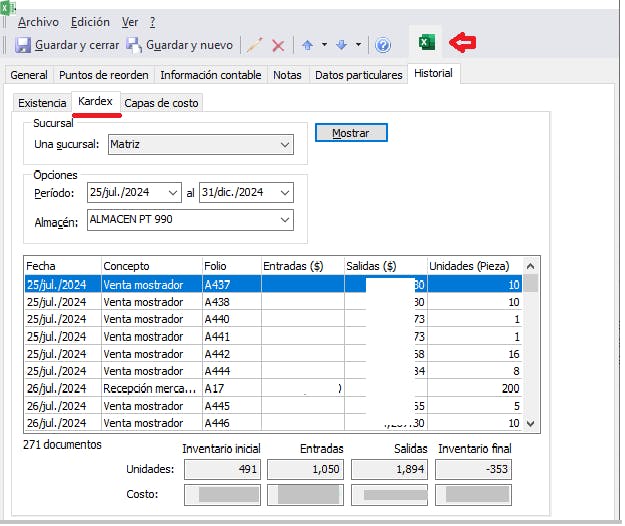The image size is (625, 526).
Task: Expand the Almacén dropdown
Action: click(x=284, y=219)
